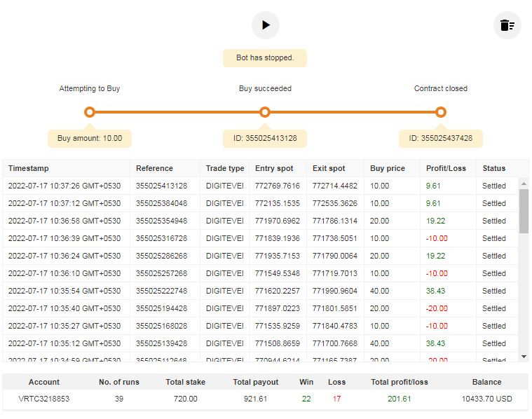Click the Buy amount: 10.00 label
Viewport: 532px width, 419px height.
coord(90,138)
